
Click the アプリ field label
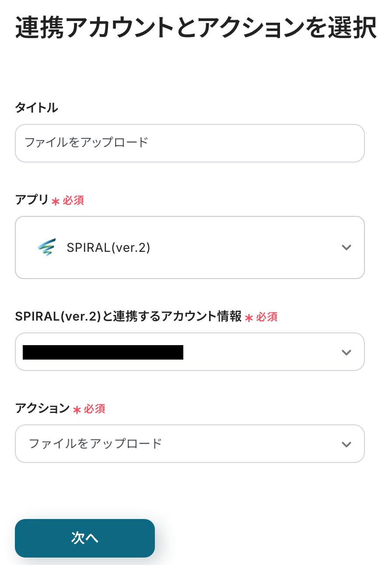tap(31, 200)
